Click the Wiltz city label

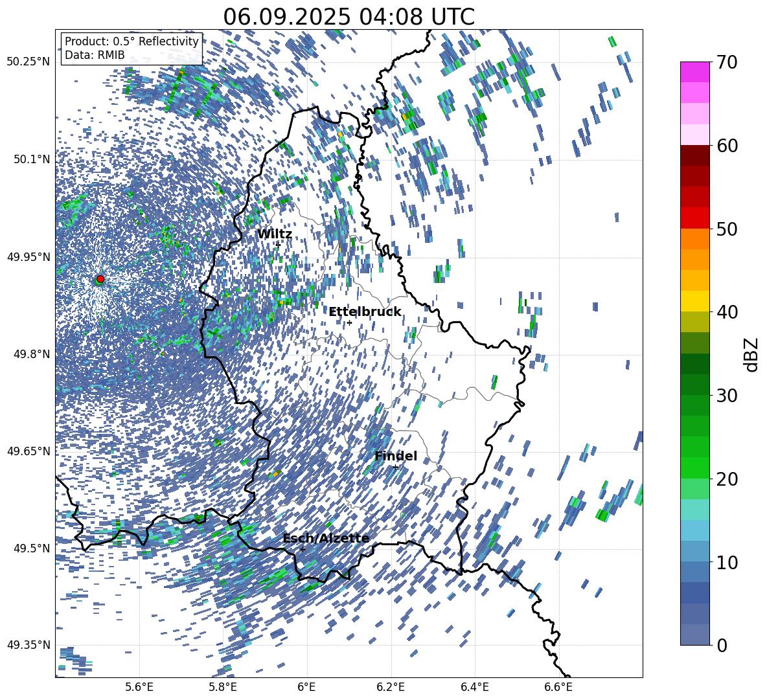coord(275,234)
